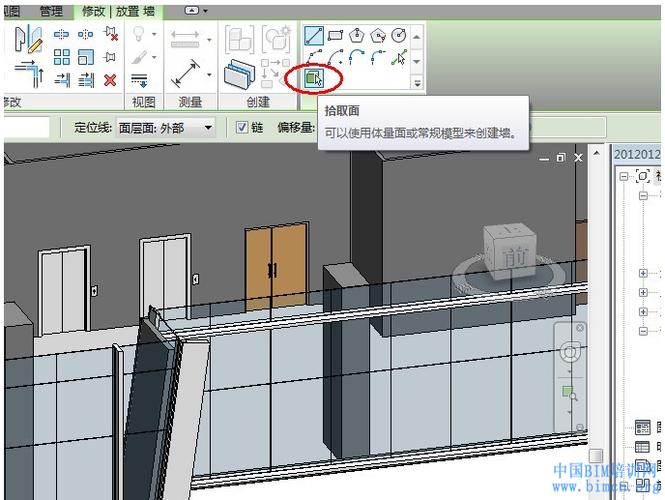Click Zoom Region in navigation bar

pyautogui.click(x=569, y=393)
